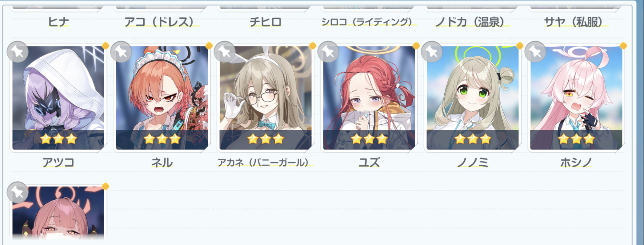Click the チヒロ name label
The width and height of the screenshot is (644, 245).
click(266, 22)
